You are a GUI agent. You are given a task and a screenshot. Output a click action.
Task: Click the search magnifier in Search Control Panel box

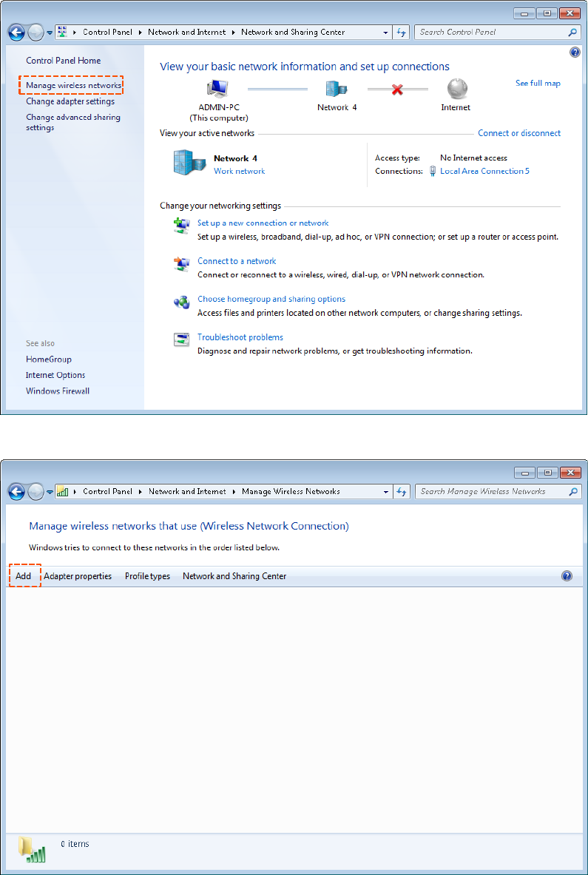(573, 33)
